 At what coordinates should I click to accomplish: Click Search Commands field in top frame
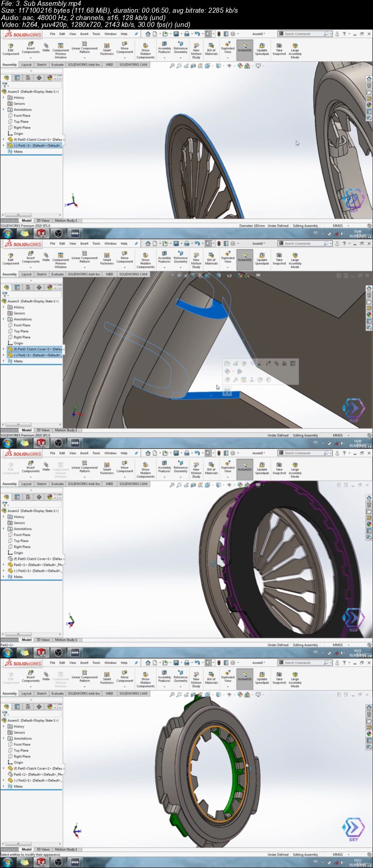305,34
